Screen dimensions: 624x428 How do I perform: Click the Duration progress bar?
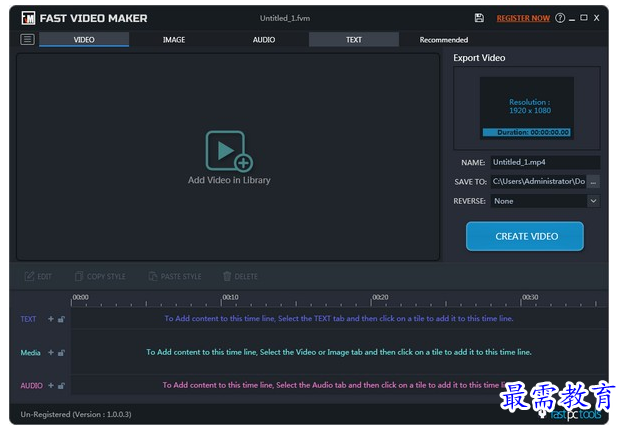(x=526, y=132)
